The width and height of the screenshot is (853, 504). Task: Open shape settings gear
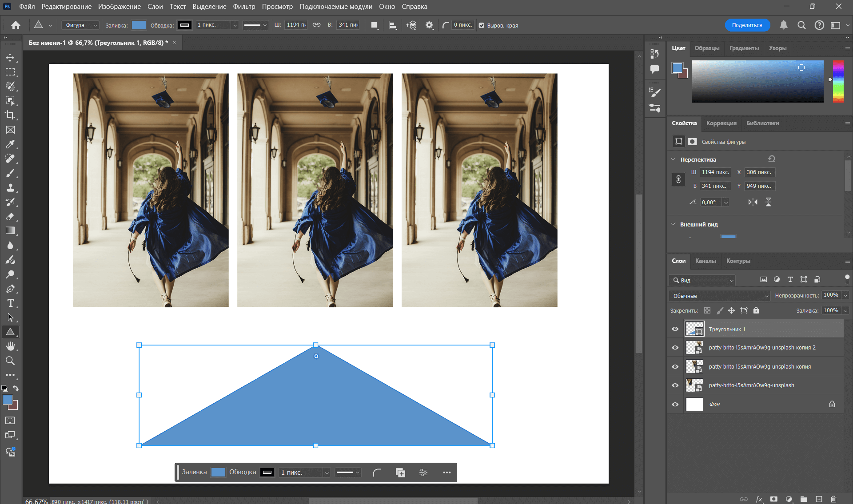tap(429, 25)
